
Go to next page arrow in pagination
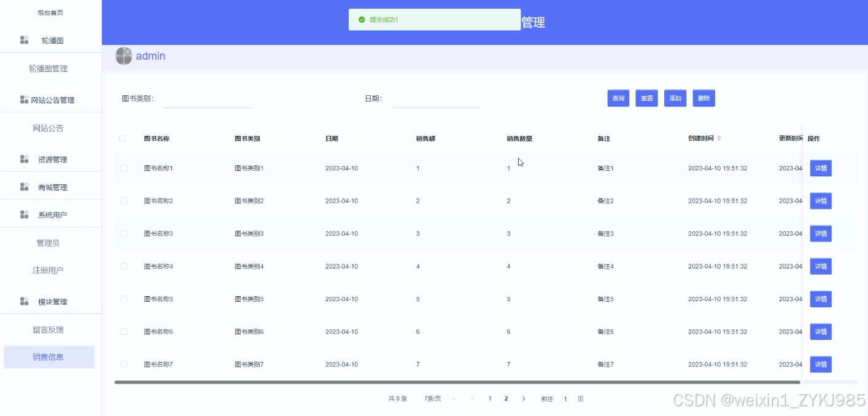(x=524, y=399)
